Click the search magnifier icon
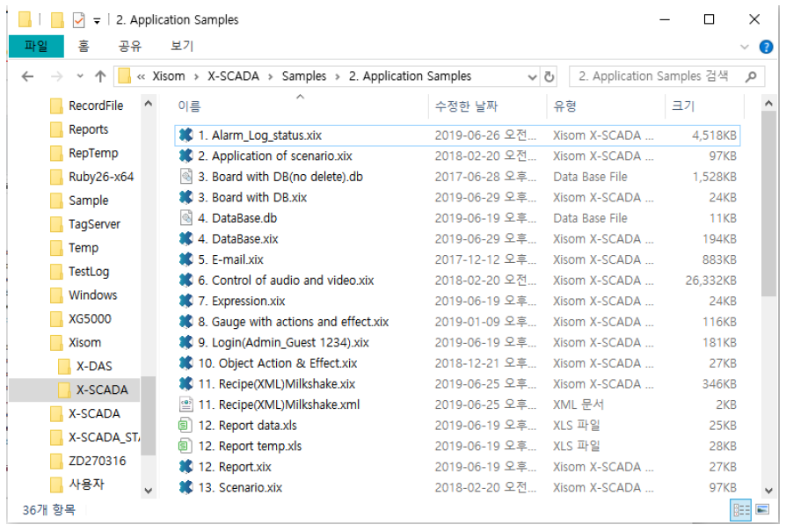The image size is (786, 532). click(x=751, y=77)
